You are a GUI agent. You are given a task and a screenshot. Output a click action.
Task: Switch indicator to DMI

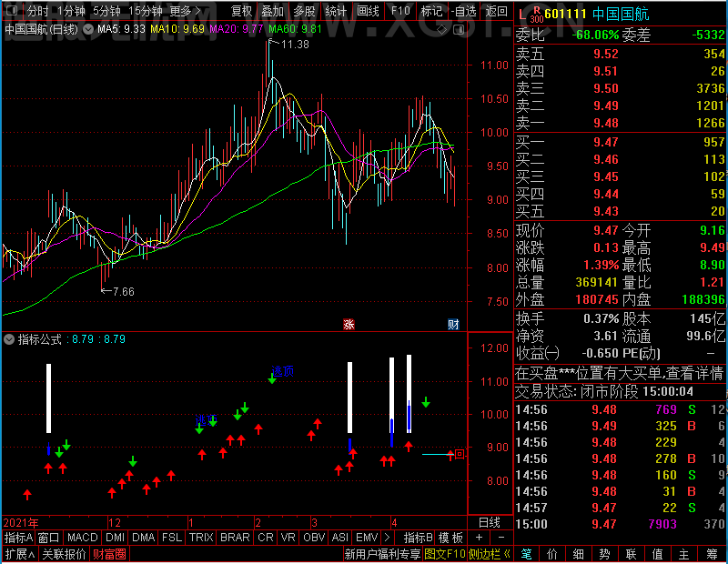click(x=115, y=537)
